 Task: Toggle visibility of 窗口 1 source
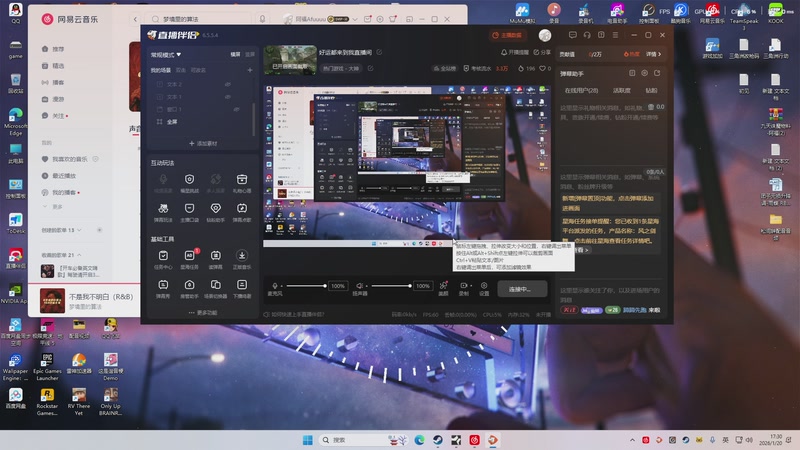tap(236, 109)
